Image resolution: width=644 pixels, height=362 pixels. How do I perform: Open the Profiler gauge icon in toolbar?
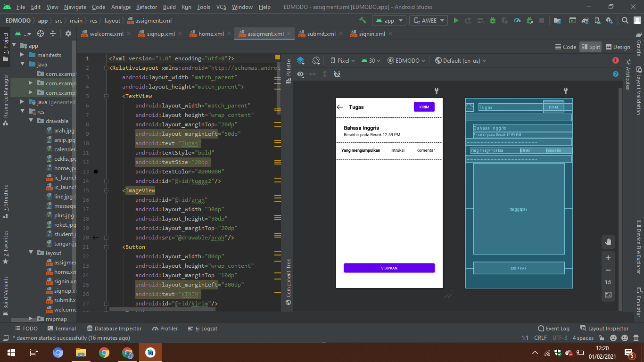(517, 20)
